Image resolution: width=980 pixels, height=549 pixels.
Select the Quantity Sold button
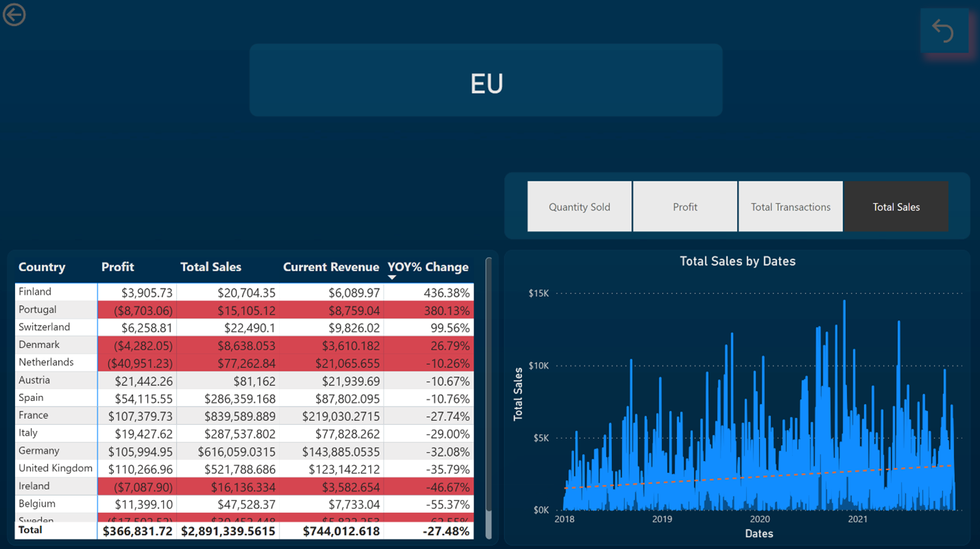[579, 207]
